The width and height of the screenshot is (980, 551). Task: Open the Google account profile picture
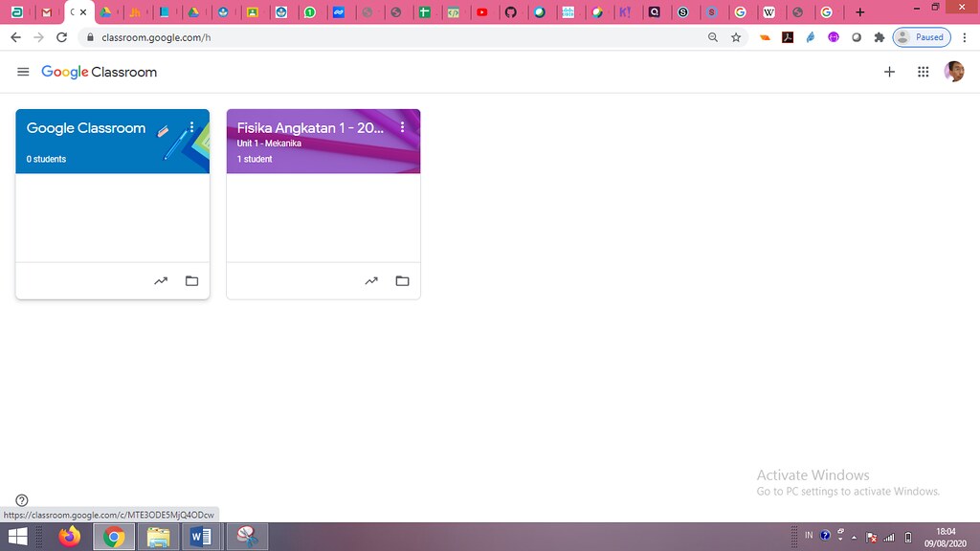click(x=954, y=72)
